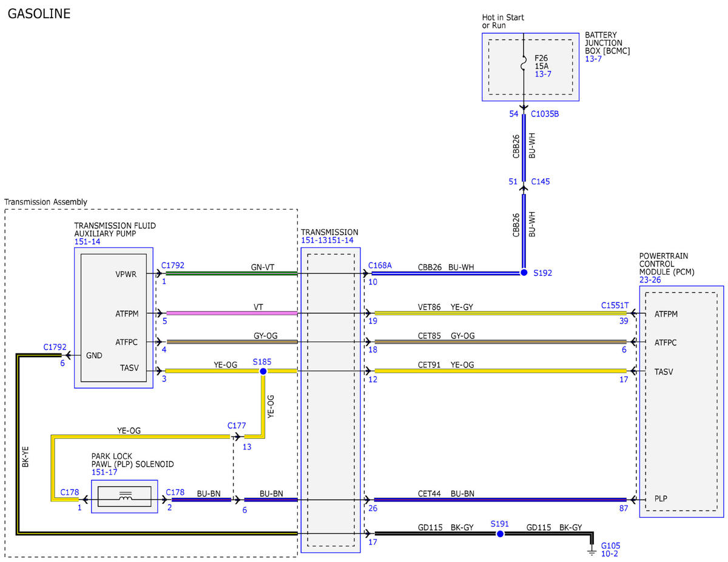The height and width of the screenshot is (562, 728).
Task: Select the 'CET44 BU-BN' wire label
Action: point(446,493)
